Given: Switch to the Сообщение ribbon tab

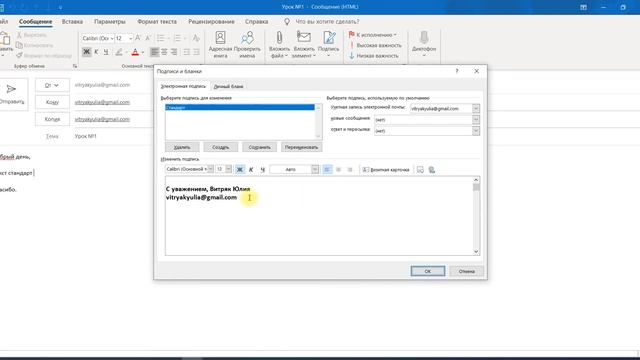Looking at the screenshot, I should 36,22.
